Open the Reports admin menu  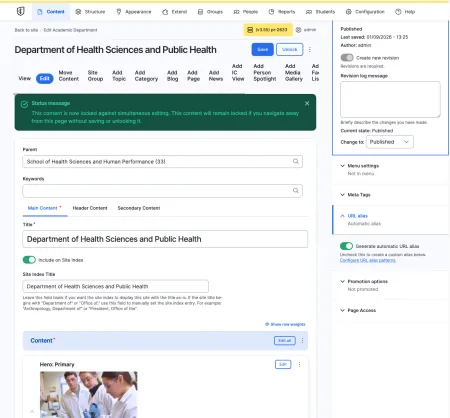282,12
